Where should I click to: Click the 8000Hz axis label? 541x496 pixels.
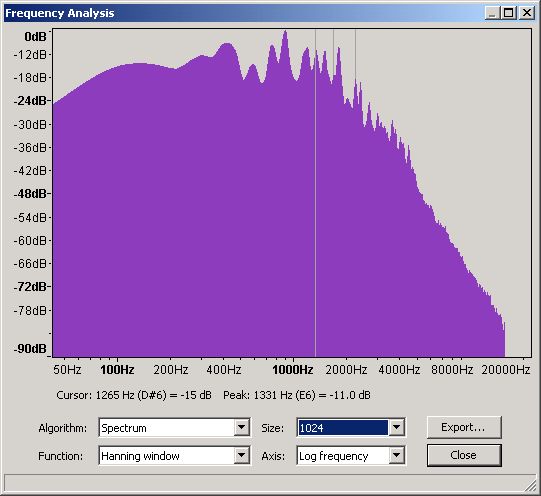coord(452,370)
